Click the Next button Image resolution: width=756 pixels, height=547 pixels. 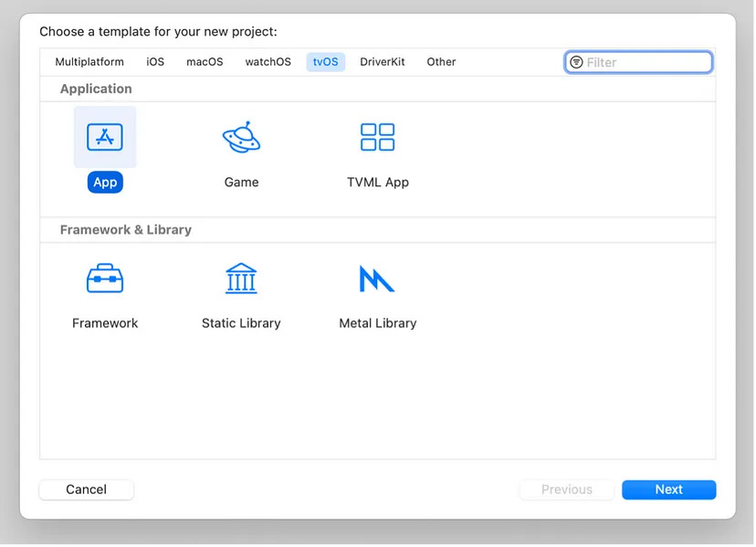pos(668,490)
